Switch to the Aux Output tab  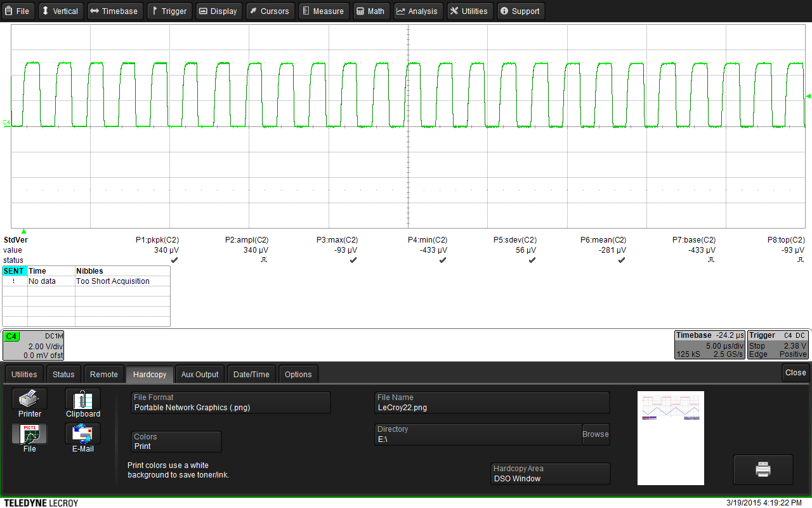pyautogui.click(x=200, y=374)
